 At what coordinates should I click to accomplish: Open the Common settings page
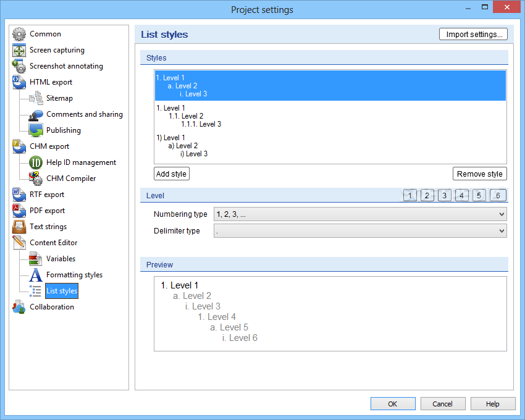[45, 34]
